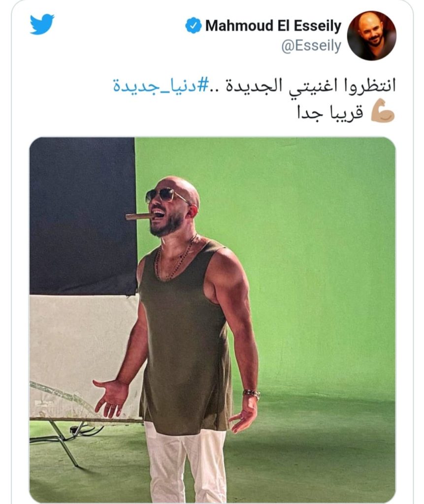Open the Mahmoud El Esseily display name
This screenshot has height=504, width=424.
point(273,26)
